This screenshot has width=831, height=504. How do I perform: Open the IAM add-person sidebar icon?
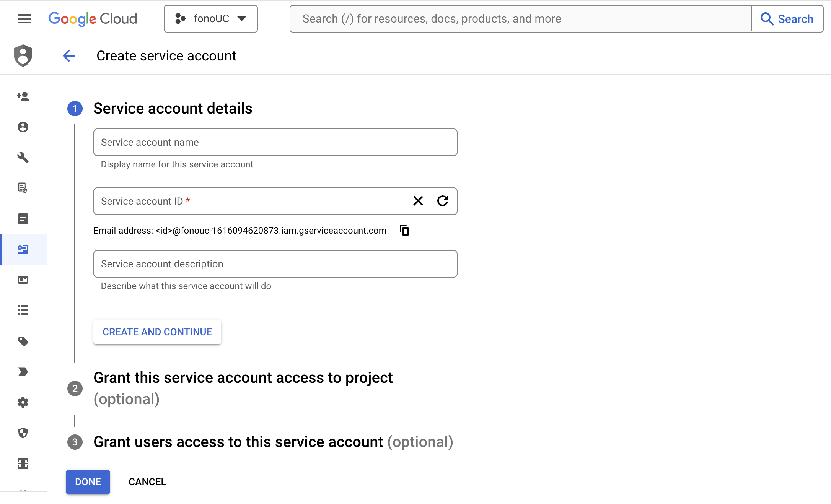(x=23, y=96)
